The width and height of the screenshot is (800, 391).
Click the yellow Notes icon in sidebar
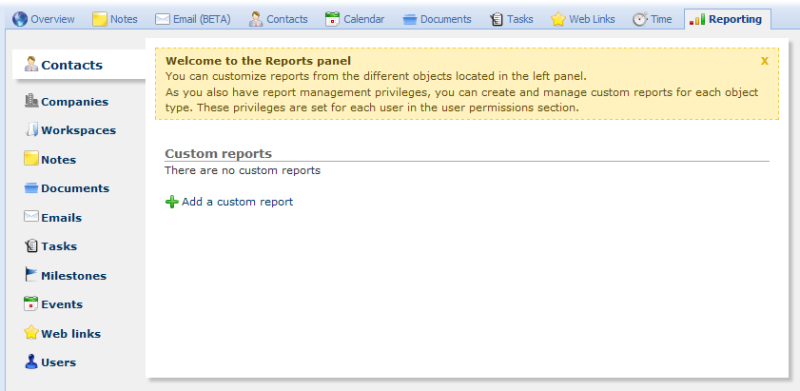click(x=32, y=159)
